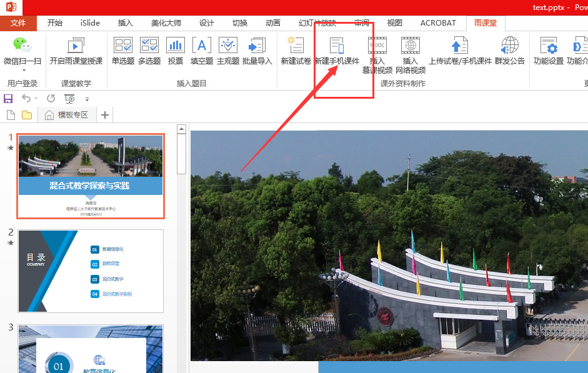Image resolution: width=588 pixels, height=373 pixels.
Task: Click the Undo arrow icon
Action: 26,99
